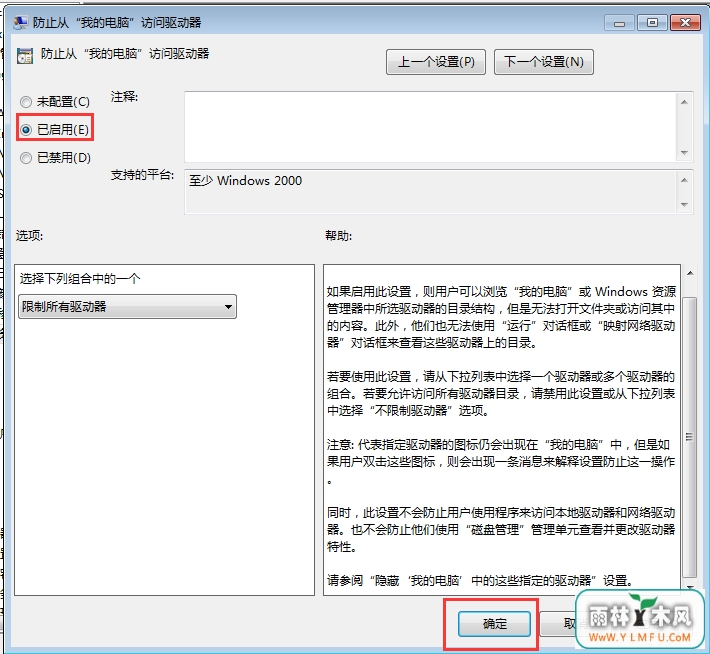The height and width of the screenshot is (654, 710).
Task: Click the 支持的平台 box scroll down arrow
Action: [x=684, y=205]
